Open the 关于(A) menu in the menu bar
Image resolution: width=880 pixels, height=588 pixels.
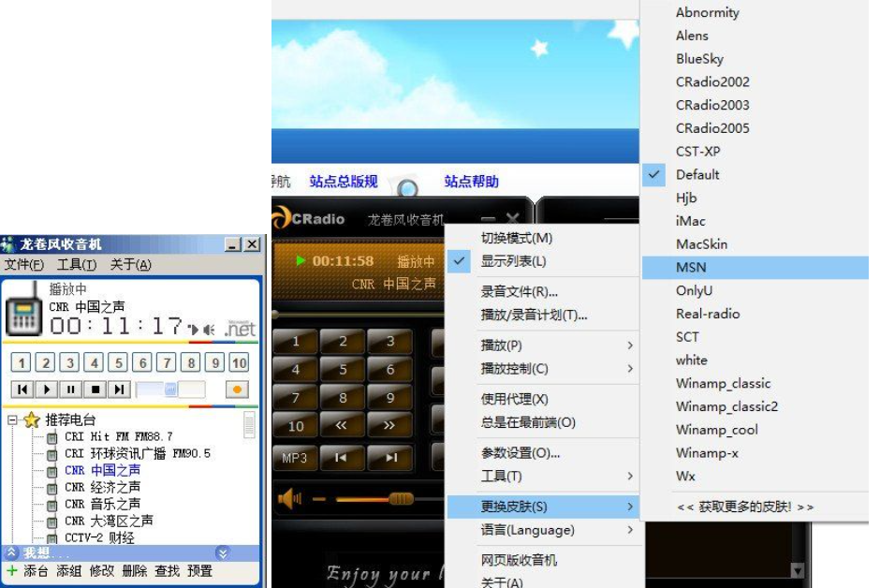130,264
